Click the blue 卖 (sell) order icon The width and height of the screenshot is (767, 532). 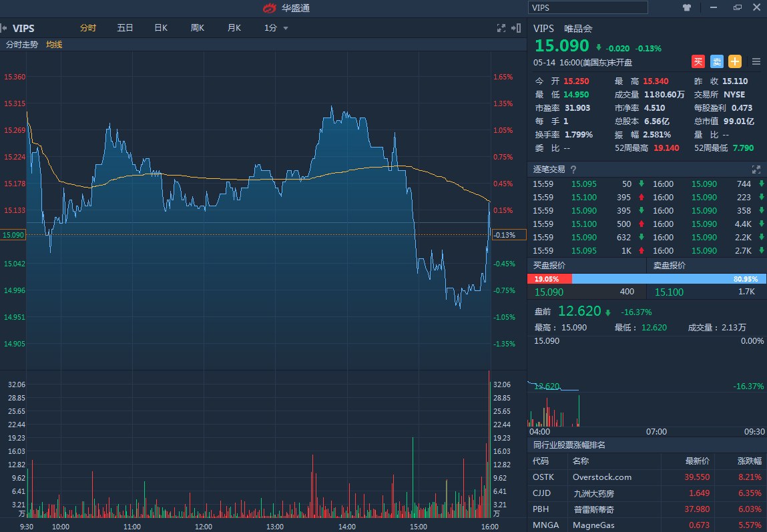click(x=716, y=61)
